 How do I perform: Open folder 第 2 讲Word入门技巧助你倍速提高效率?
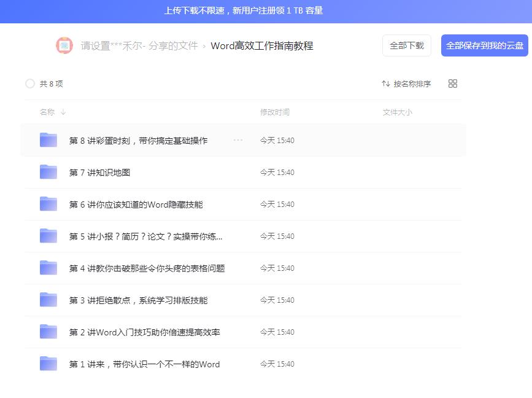point(145,332)
